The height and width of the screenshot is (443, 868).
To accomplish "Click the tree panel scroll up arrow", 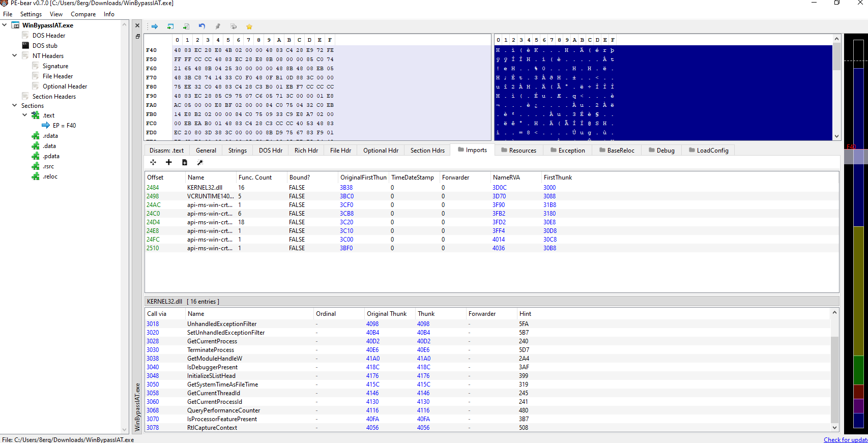I will (x=124, y=24).
